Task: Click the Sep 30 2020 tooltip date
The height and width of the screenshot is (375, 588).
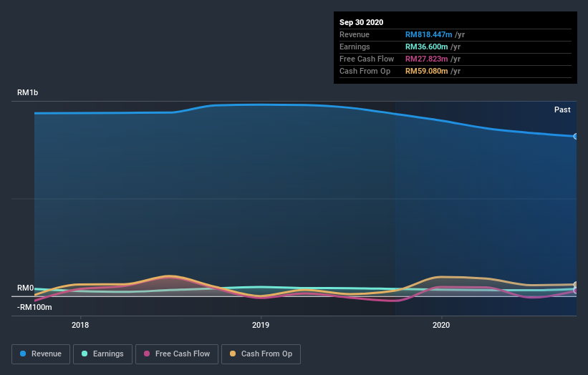Action: click(x=361, y=22)
